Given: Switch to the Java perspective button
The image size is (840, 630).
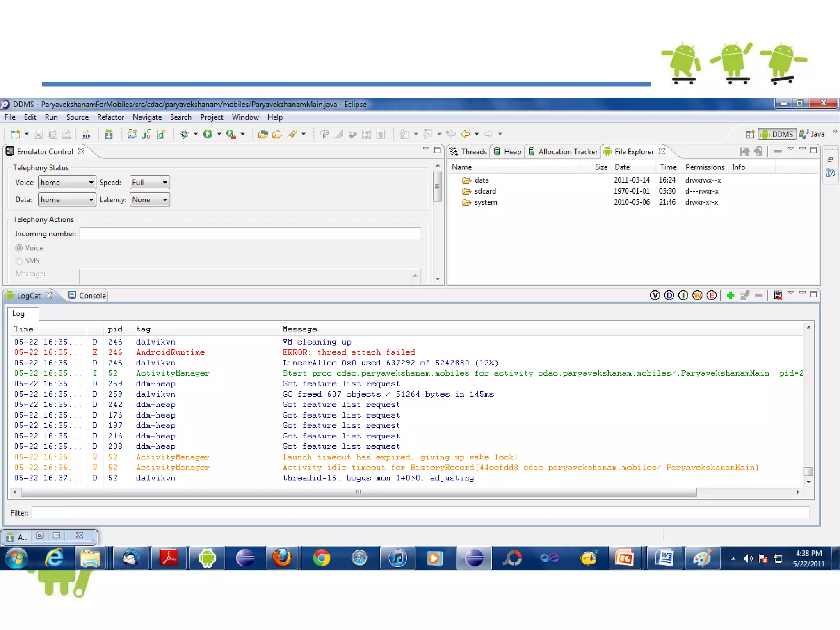Looking at the screenshot, I should pos(812,134).
